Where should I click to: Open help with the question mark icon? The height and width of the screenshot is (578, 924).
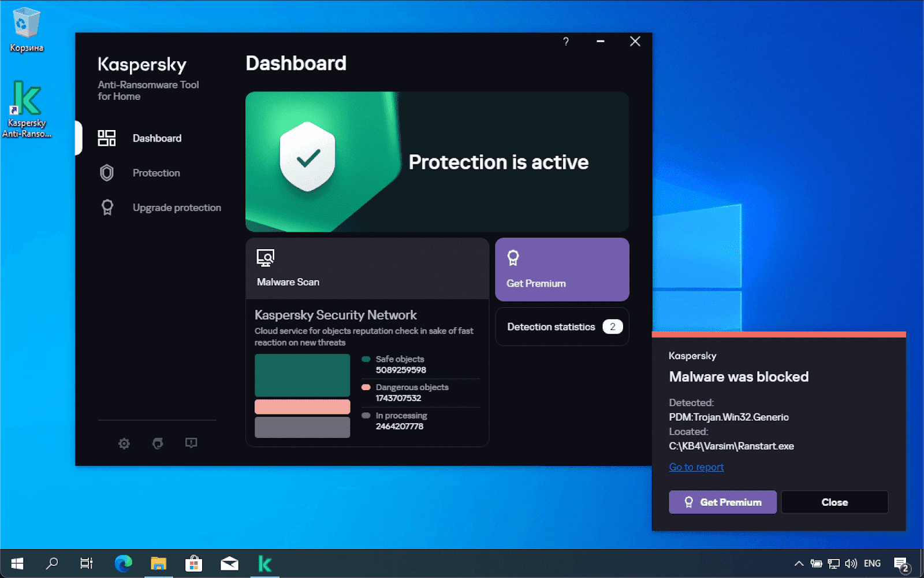pos(566,42)
